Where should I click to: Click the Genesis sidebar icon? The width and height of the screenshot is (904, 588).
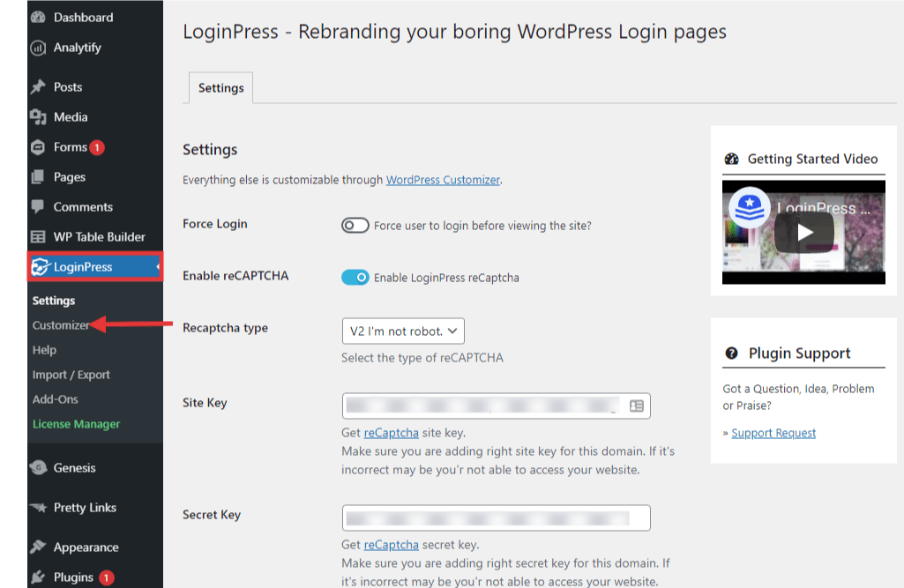(38, 467)
